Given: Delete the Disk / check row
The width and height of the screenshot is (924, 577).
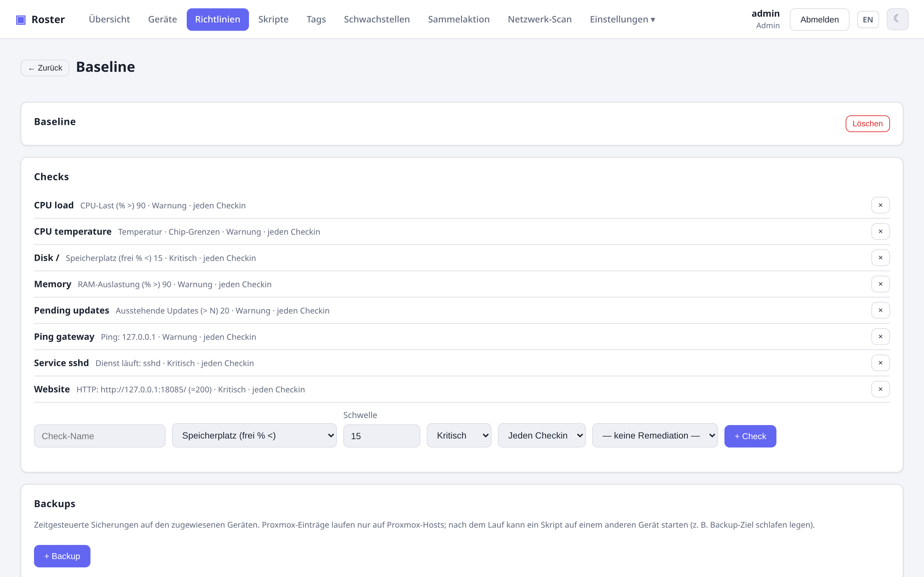Looking at the screenshot, I should click(x=880, y=258).
